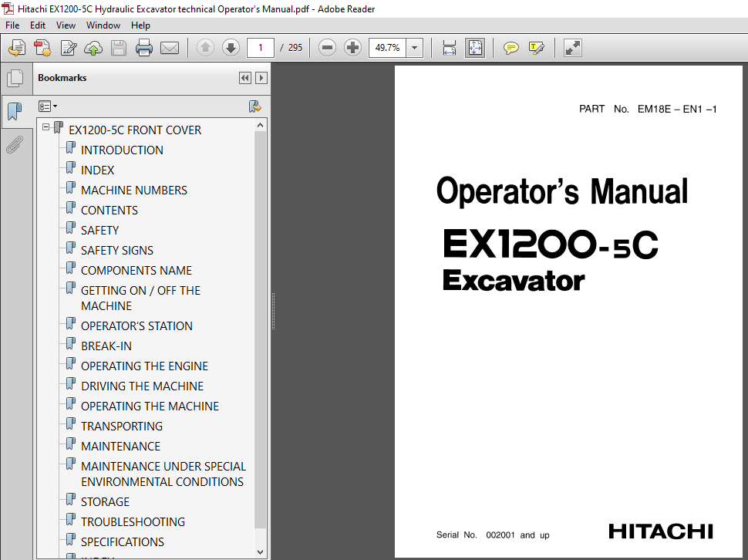Open the Edit menu
Screen dimensions: 748x560
[x=38, y=25]
